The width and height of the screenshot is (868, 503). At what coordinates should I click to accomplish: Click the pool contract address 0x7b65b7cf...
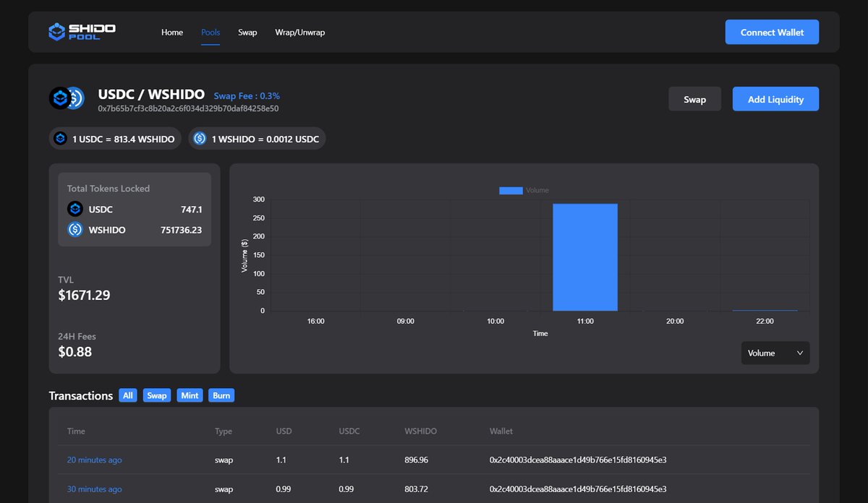pyautogui.click(x=188, y=108)
